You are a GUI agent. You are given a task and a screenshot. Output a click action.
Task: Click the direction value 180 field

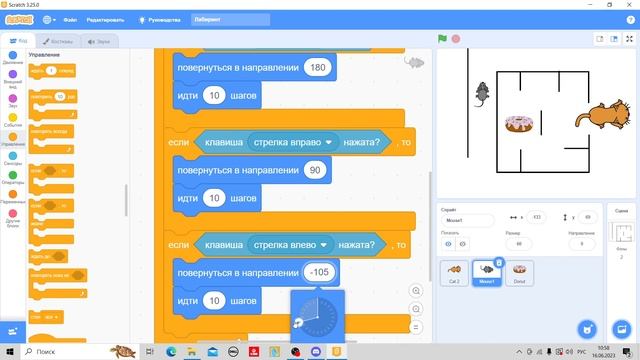coord(318,67)
